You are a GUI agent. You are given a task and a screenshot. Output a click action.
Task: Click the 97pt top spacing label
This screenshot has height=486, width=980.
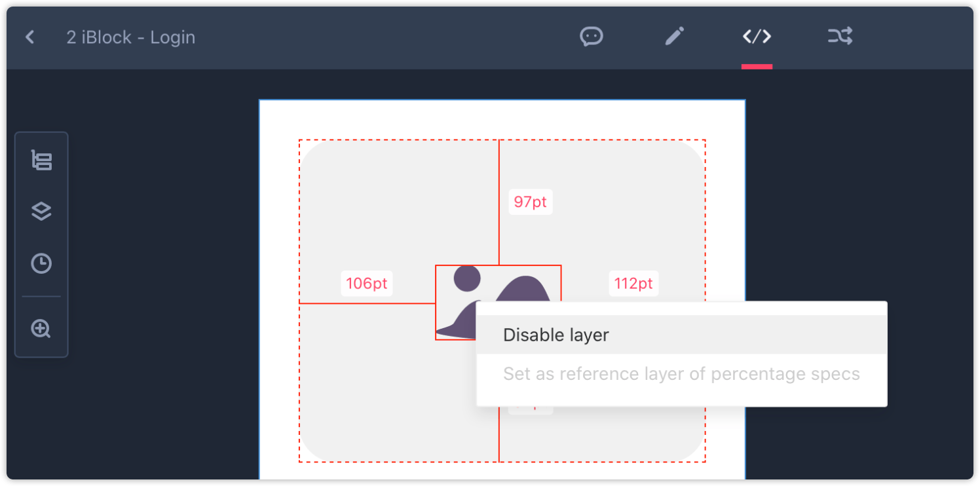coord(530,202)
